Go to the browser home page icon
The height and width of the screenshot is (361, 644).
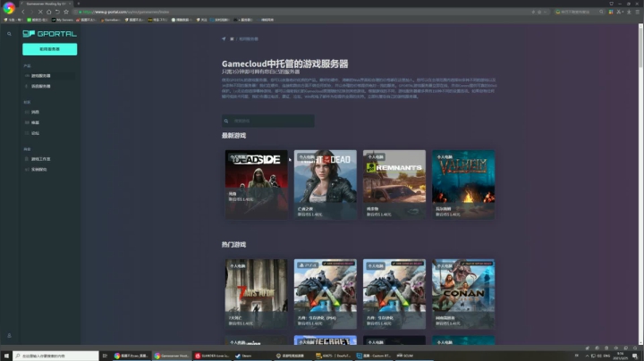[x=49, y=12]
